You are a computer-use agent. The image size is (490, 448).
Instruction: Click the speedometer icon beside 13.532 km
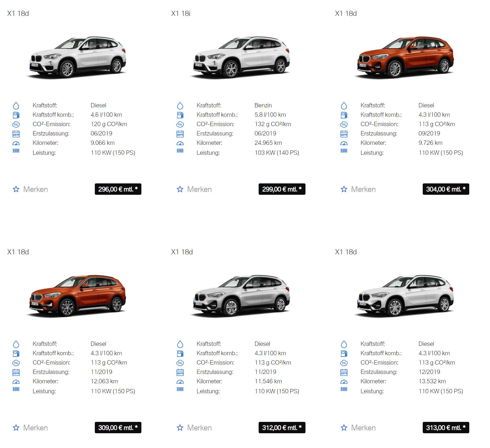coord(344,382)
